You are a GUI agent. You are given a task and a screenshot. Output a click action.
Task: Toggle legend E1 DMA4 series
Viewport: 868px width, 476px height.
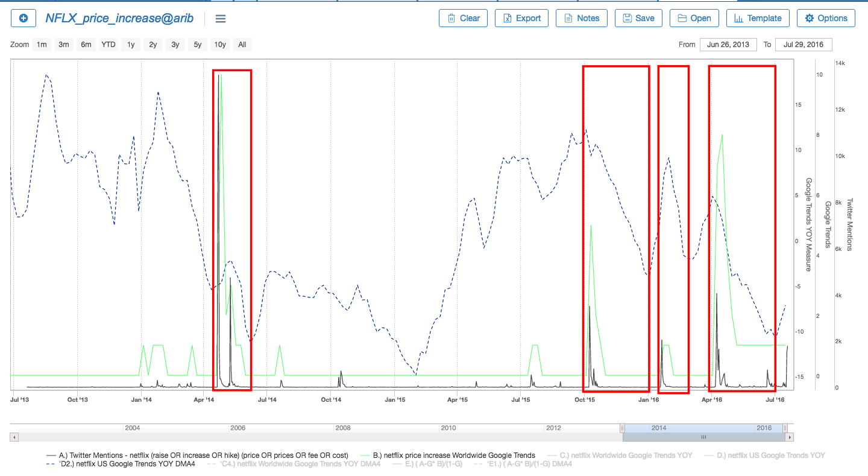523,464
